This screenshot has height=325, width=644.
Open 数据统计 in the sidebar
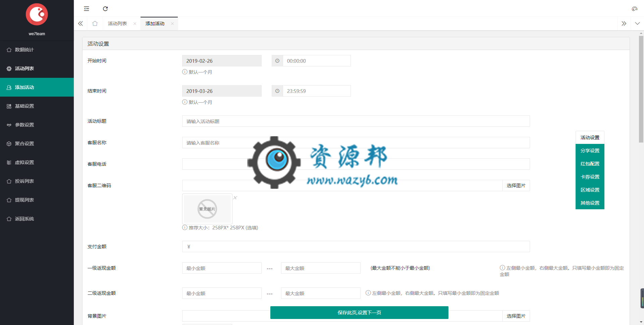pyautogui.click(x=37, y=50)
